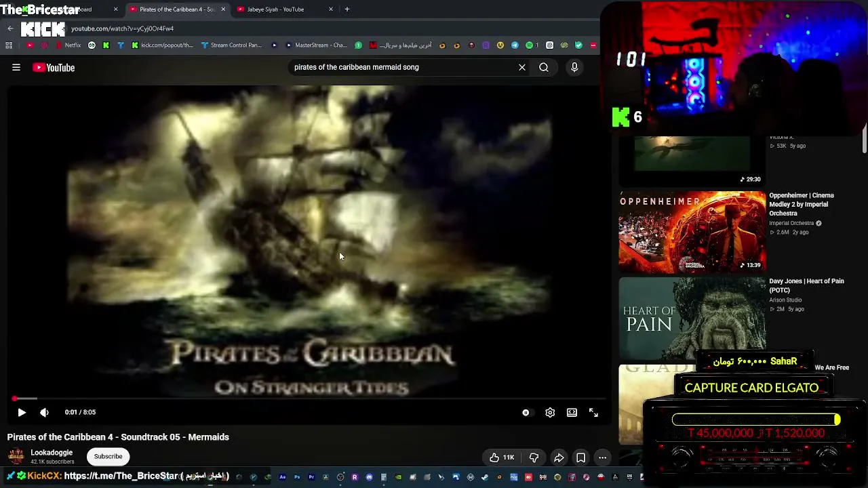Like the video with 11K likes
Screen dimensions: 868x488
pos(502,457)
